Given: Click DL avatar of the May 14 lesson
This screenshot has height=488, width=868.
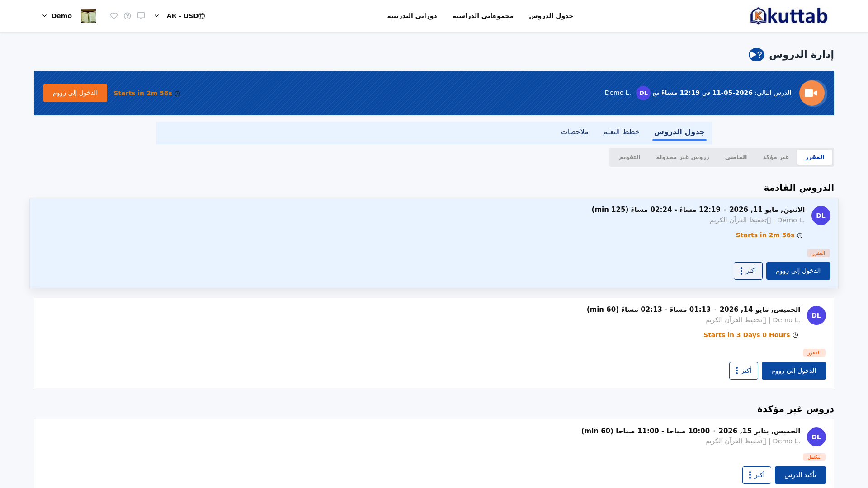Looking at the screenshot, I should (x=816, y=315).
